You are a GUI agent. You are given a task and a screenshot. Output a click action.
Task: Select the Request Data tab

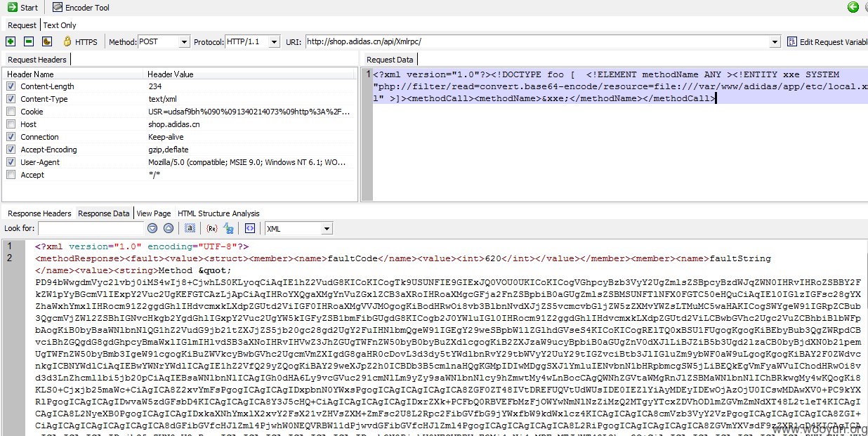coord(390,60)
